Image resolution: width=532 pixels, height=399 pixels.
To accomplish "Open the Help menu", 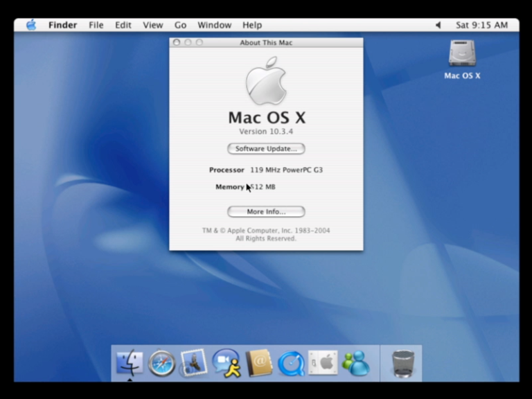I will (252, 25).
